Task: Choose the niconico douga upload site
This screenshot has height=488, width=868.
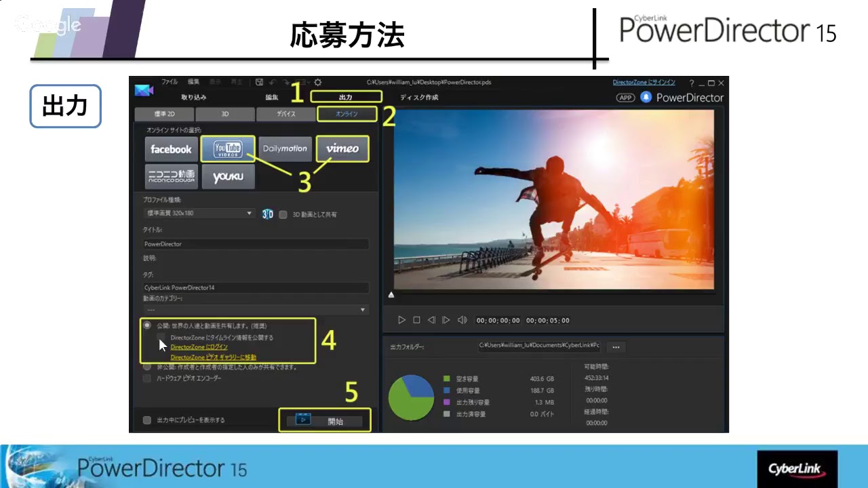Action: point(171,176)
